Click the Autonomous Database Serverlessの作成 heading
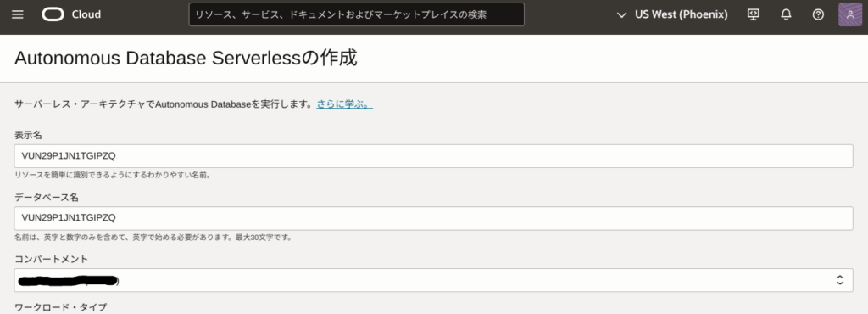Viewport: 868px width, 314px height. (x=186, y=59)
